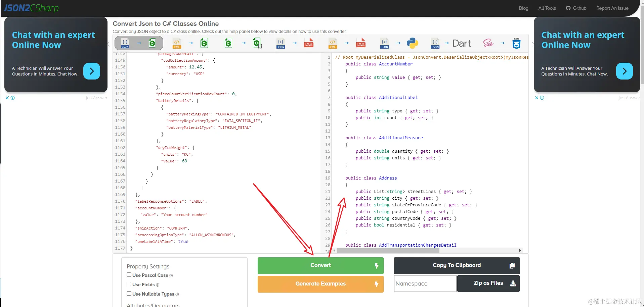
Task: Click the right ad 'Chat with an expert' heading
Action: click(583, 40)
